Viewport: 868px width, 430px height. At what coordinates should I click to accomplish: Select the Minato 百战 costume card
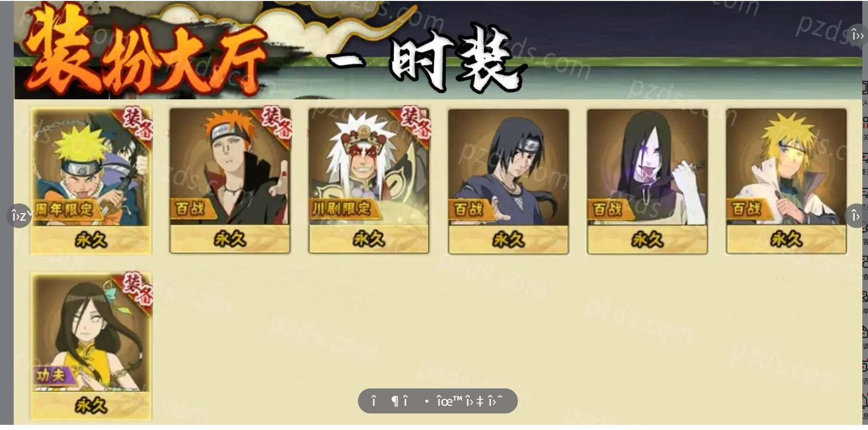tap(786, 181)
